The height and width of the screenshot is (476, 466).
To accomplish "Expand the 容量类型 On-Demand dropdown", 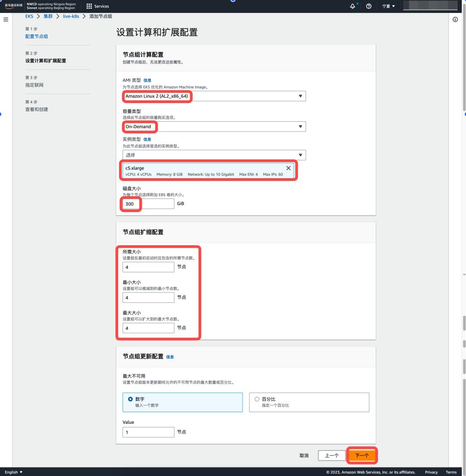I will coord(214,126).
